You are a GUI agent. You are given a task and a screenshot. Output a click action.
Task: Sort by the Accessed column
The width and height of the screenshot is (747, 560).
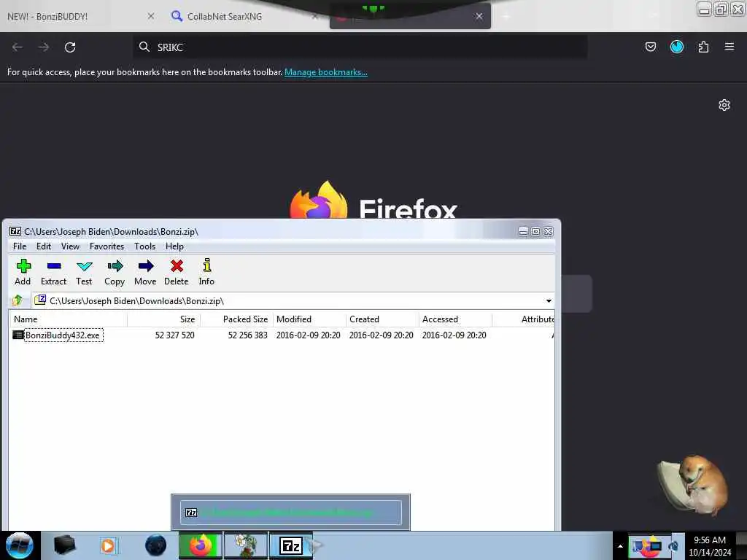pos(455,319)
